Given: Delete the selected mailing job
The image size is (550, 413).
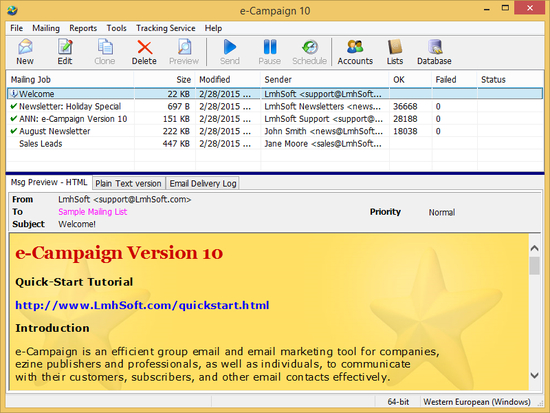Looking at the screenshot, I should click(x=144, y=52).
